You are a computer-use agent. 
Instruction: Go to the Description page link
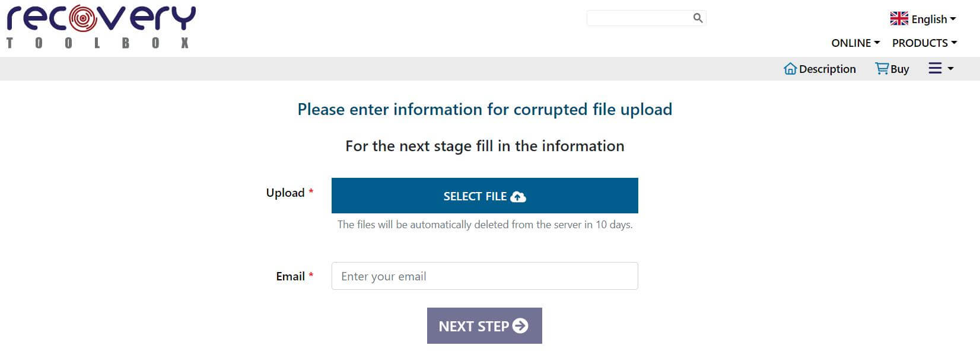click(827, 69)
